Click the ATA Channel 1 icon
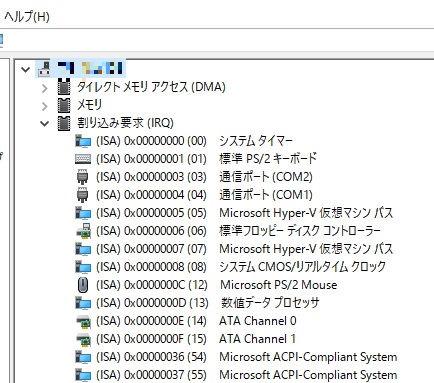 pos(83,339)
